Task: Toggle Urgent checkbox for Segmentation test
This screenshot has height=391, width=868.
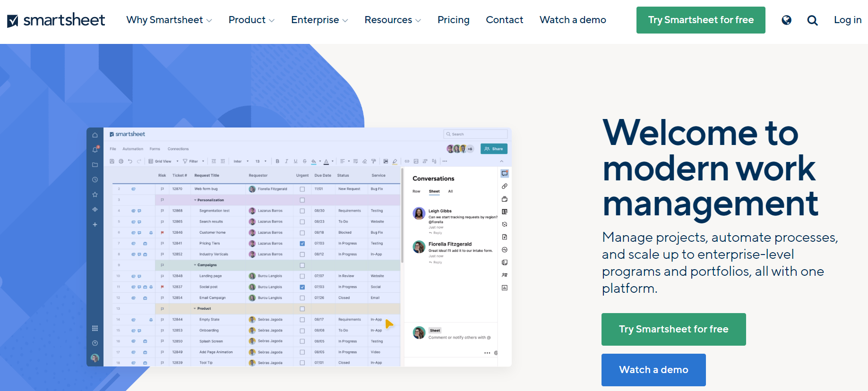Action: 302,211
